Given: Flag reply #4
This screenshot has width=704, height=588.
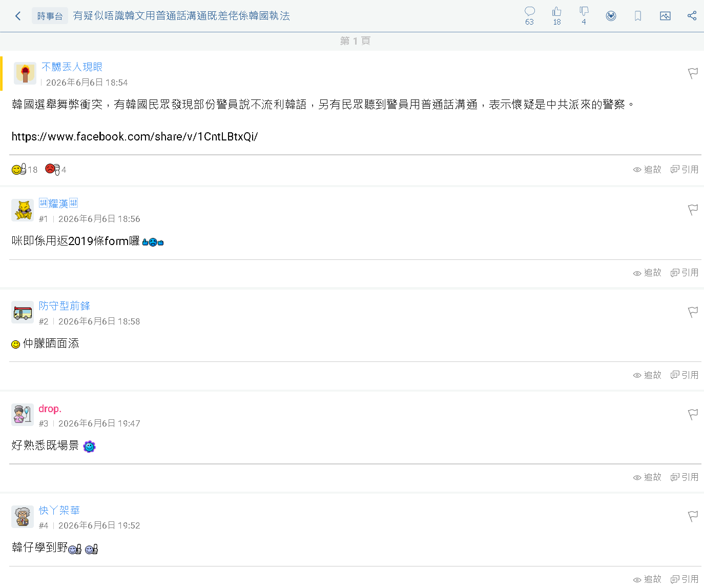Looking at the screenshot, I should point(693,516).
